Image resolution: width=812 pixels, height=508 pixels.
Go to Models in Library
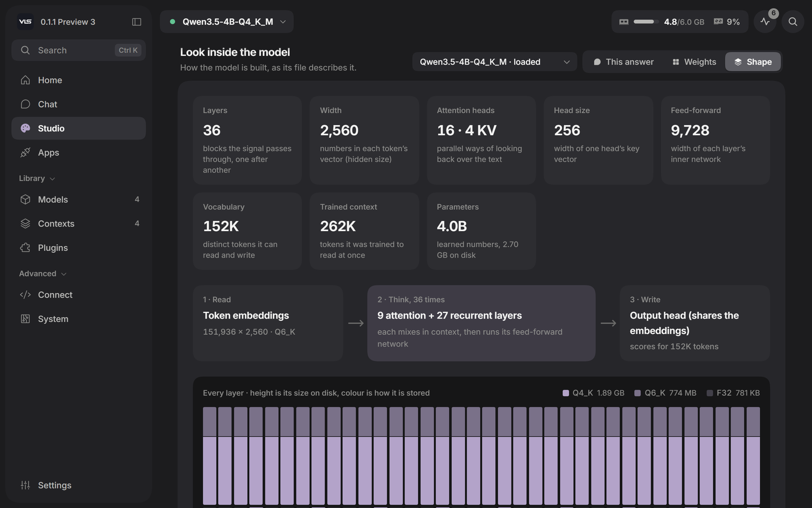(x=79, y=199)
